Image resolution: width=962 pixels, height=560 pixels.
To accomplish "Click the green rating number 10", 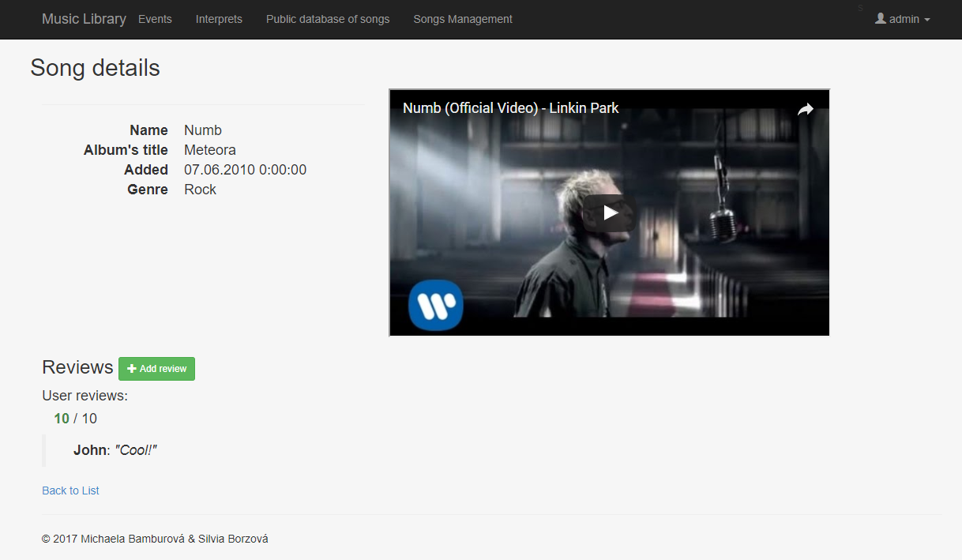I will pyautogui.click(x=62, y=419).
